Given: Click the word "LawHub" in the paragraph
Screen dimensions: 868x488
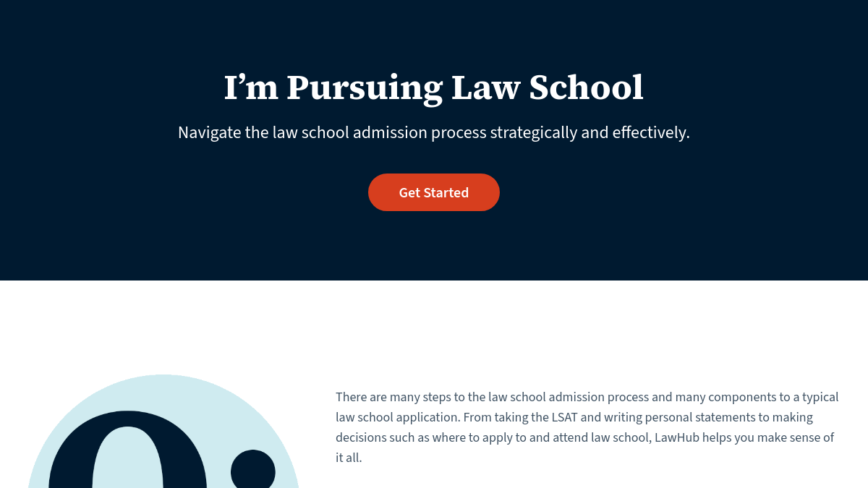Looking at the screenshot, I should tap(678, 437).
